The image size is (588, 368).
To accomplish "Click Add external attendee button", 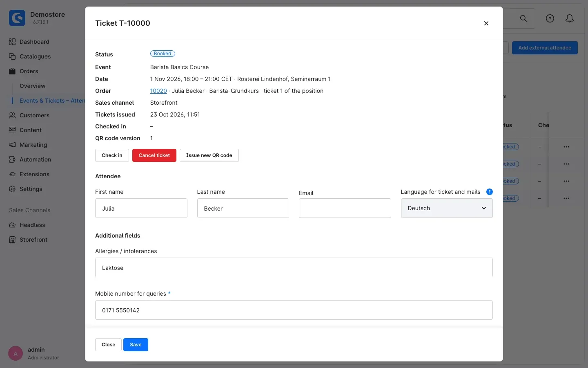I will (545, 48).
